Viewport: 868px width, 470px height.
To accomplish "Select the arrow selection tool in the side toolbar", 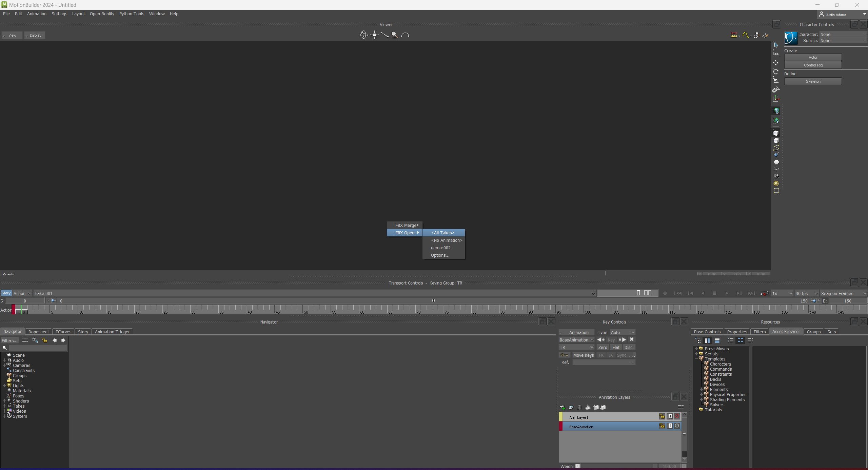I will 776,44.
